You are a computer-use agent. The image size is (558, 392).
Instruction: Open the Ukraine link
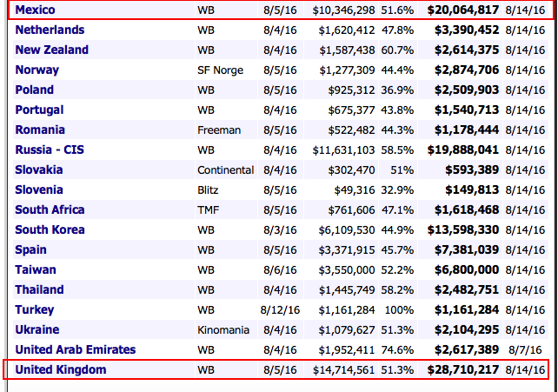coord(37,329)
